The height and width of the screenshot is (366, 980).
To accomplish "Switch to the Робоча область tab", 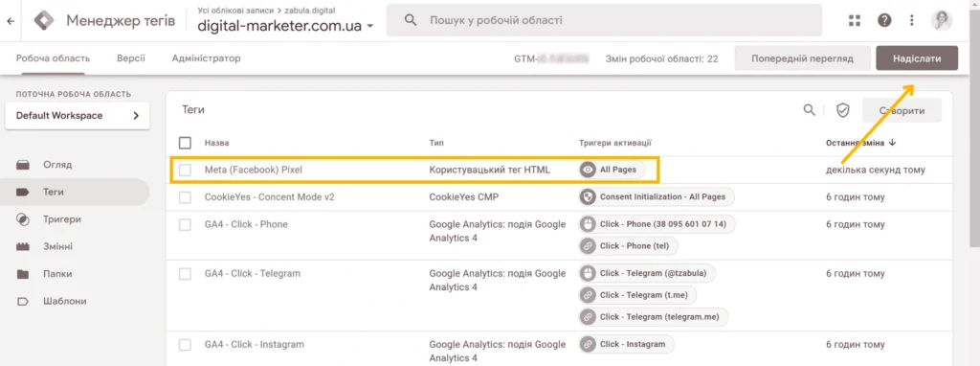I will [x=54, y=58].
